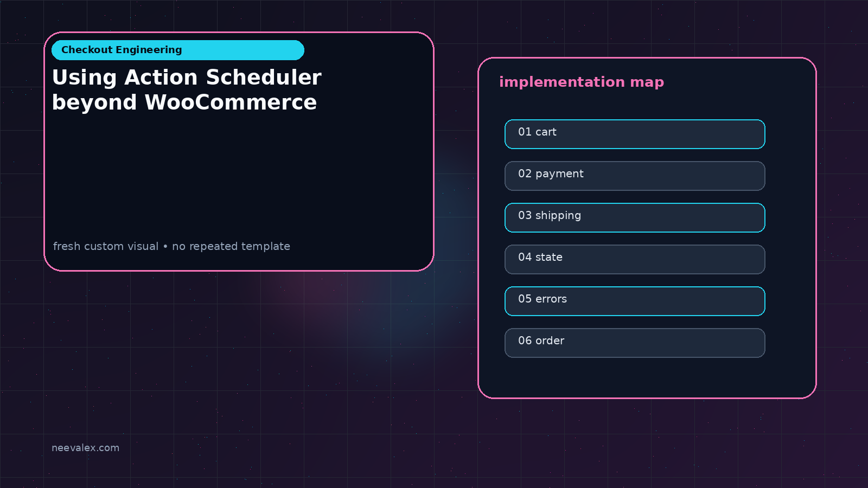Click the neevalex.com text
Screen dimensions: 868x488
pyautogui.click(x=85, y=448)
